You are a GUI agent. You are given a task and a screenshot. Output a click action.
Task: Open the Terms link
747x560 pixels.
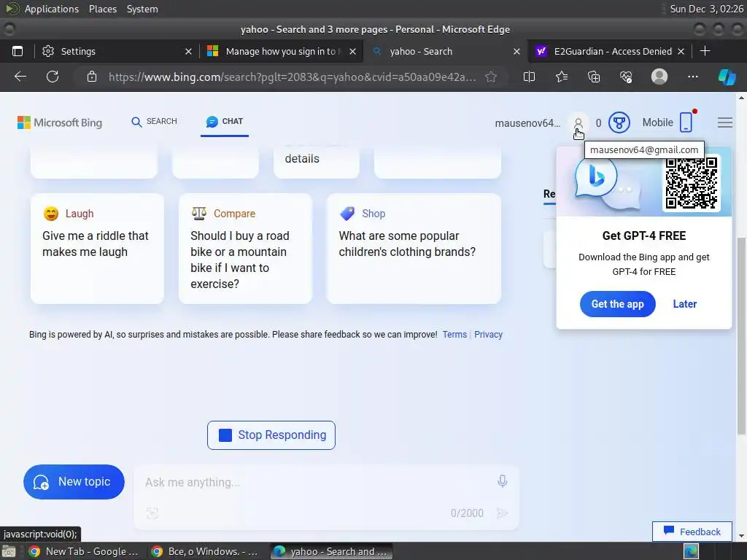(x=454, y=334)
